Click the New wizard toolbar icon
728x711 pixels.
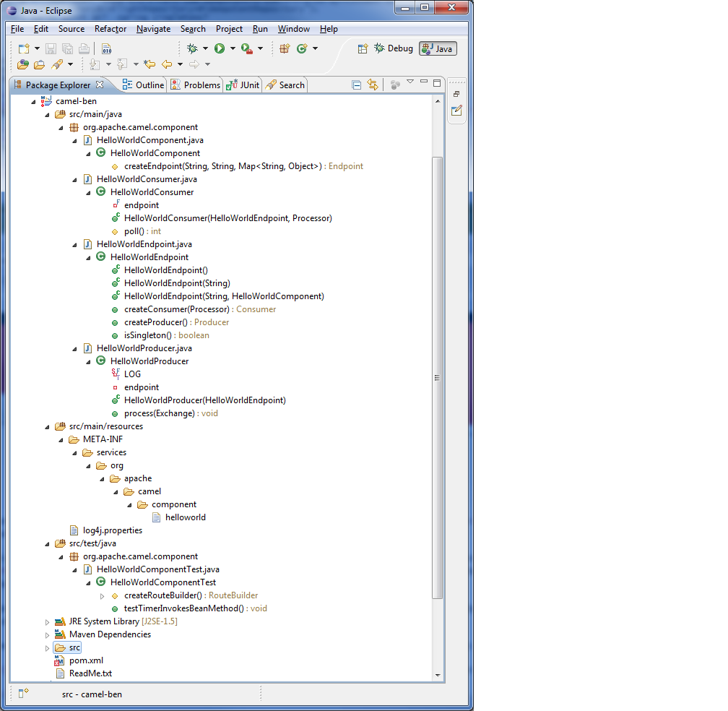tap(24, 48)
